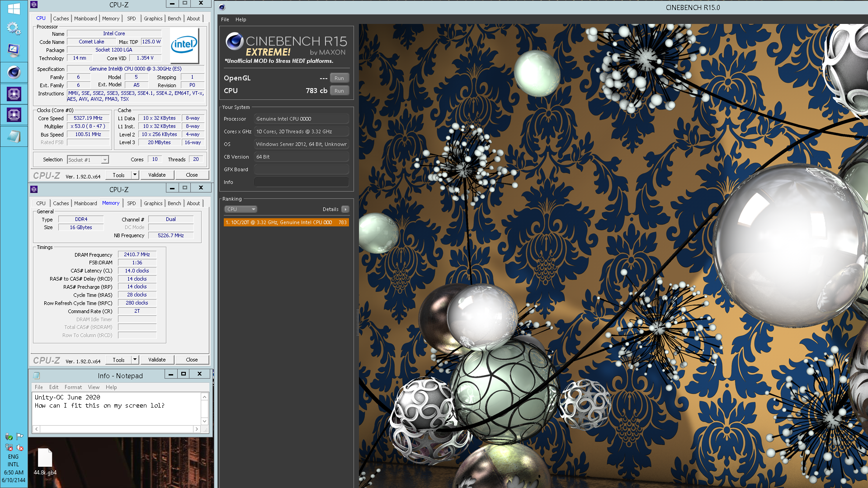Click Tools button in Memory CPU-Z window

tap(119, 360)
